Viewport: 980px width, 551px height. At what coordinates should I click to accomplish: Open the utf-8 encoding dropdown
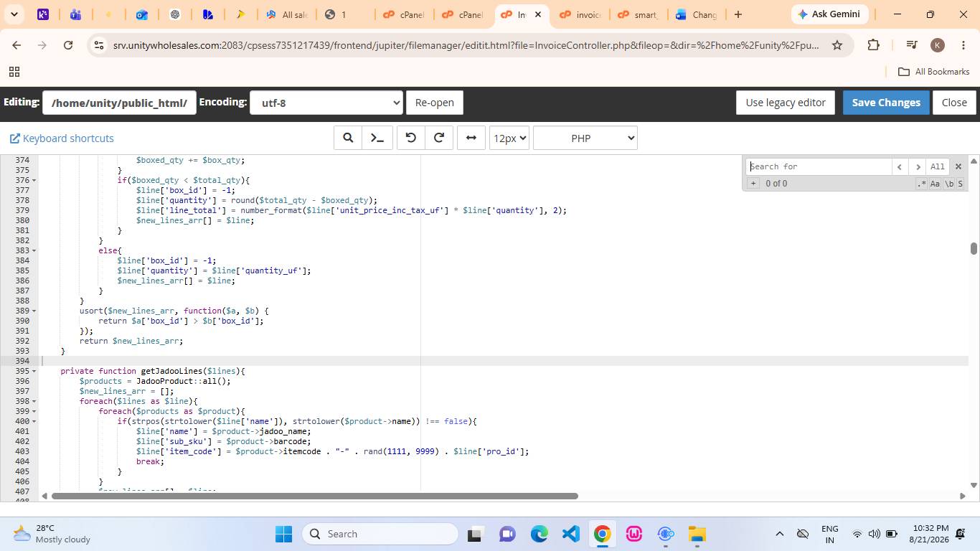click(x=326, y=103)
